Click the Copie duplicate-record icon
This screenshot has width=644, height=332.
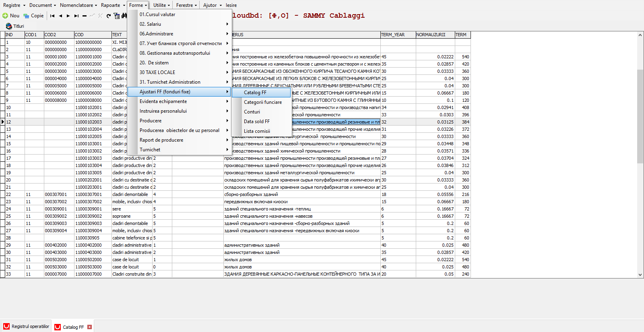pyautogui.click(x=26, y=16)
